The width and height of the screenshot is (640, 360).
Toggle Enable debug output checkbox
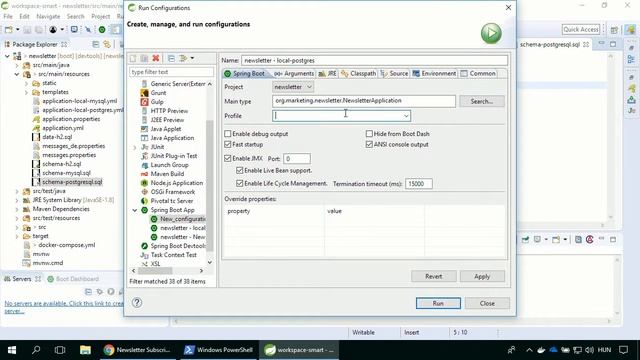click(228, 133)
